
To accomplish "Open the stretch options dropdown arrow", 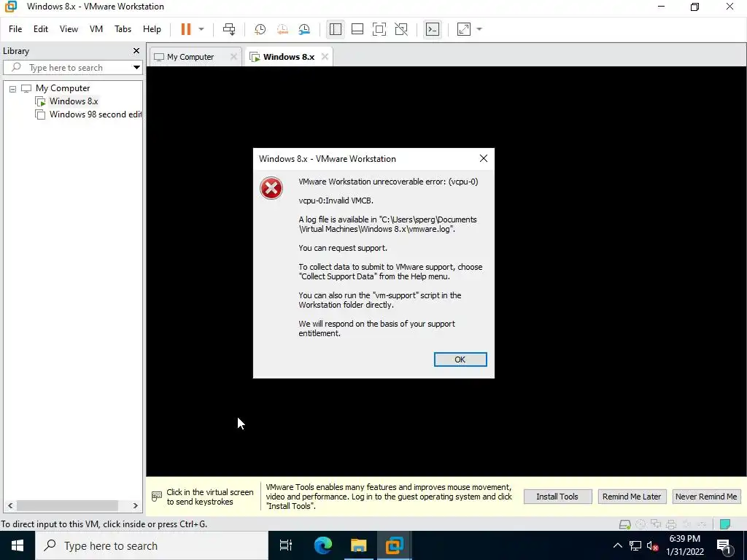I will coord(479,29).
